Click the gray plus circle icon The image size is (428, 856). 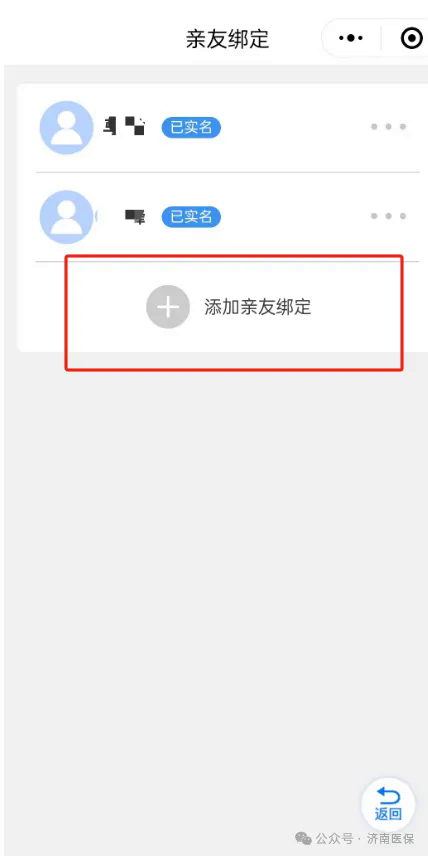tap(168, 307)
